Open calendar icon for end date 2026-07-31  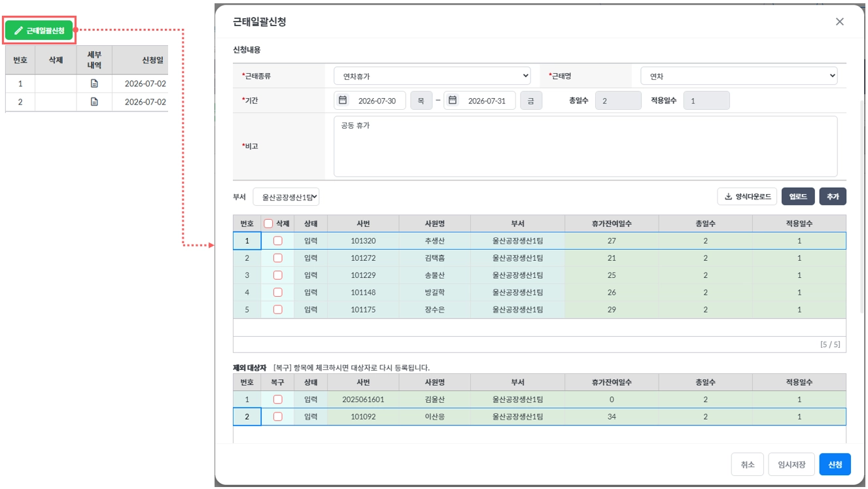[452, 101]
